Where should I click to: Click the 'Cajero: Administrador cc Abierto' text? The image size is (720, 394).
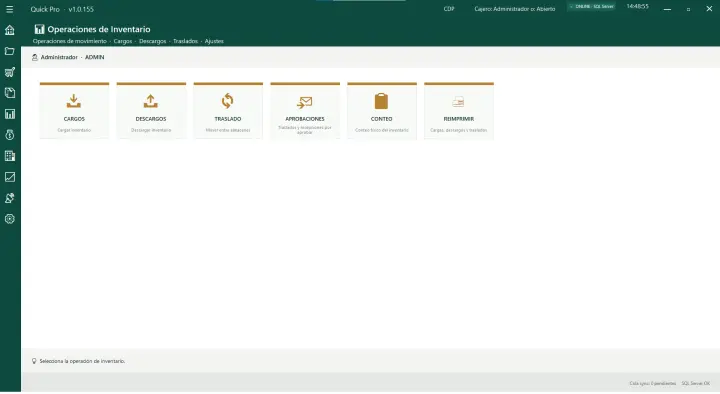(515, 9)
